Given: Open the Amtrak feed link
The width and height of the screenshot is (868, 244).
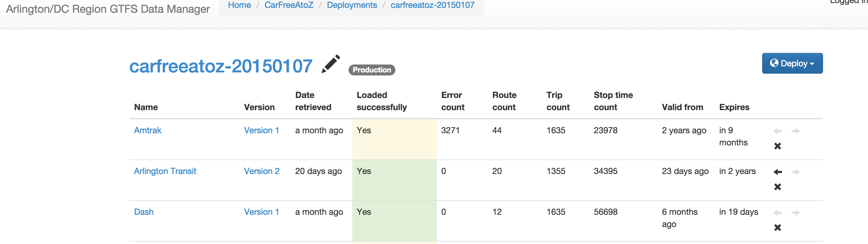Looking at the screenshot, I should click(148, 131).
